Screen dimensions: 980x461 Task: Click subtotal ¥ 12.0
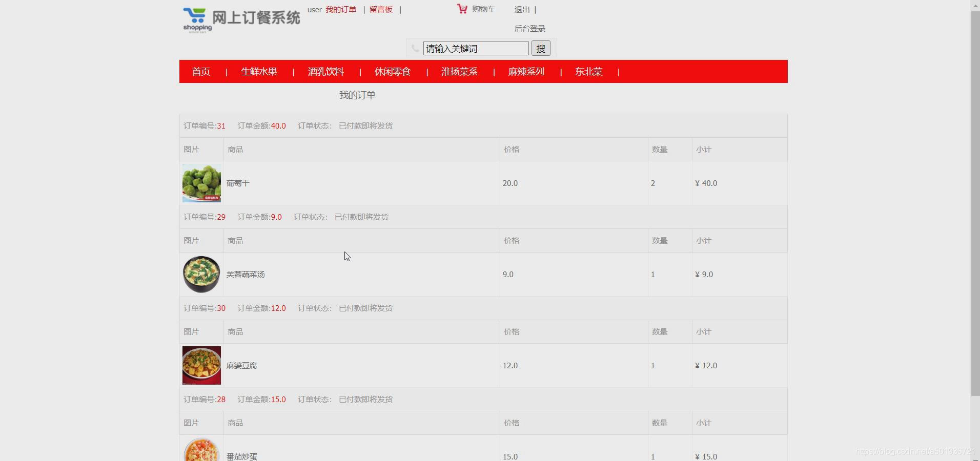(706, 365)
